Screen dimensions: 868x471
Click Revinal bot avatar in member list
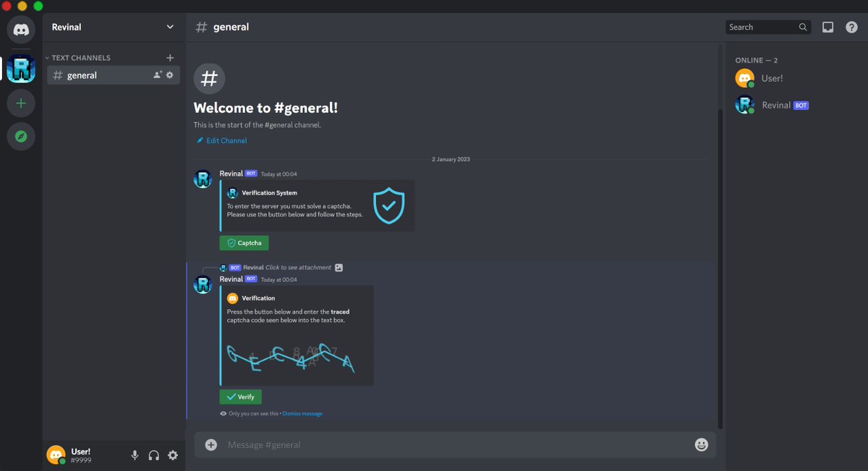[744, 105]
